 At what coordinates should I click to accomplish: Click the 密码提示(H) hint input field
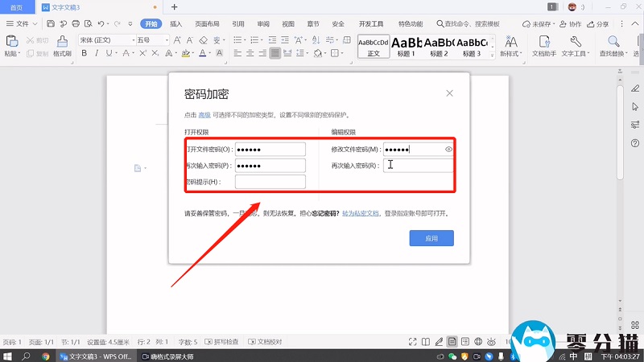(x=270, y=183)
